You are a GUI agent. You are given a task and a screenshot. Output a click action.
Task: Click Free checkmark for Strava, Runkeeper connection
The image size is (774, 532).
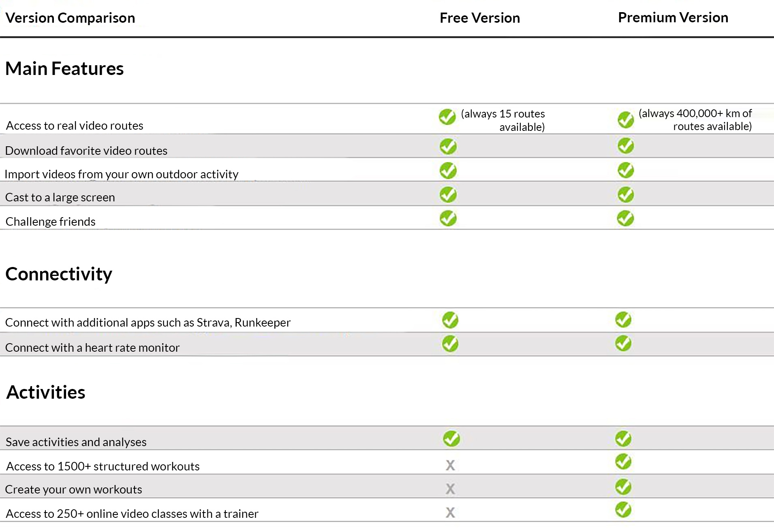pos(450,320)
